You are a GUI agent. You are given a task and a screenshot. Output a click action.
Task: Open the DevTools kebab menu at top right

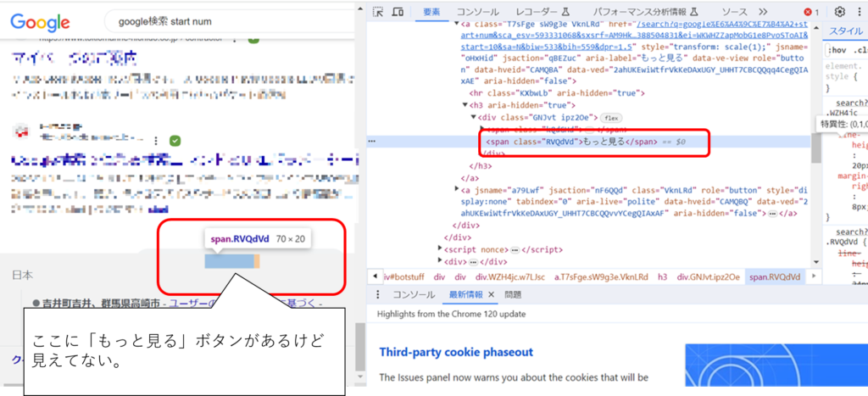(860, 12)
